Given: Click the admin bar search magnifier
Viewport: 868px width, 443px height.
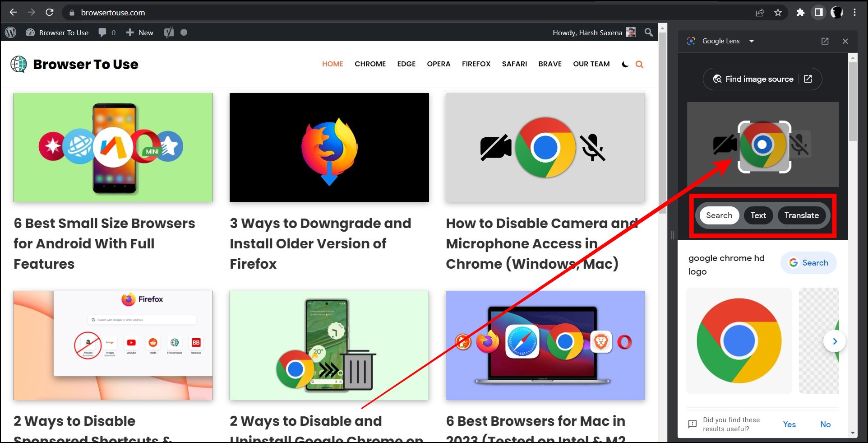Looking at the screenshot, I should pos(649,33).
